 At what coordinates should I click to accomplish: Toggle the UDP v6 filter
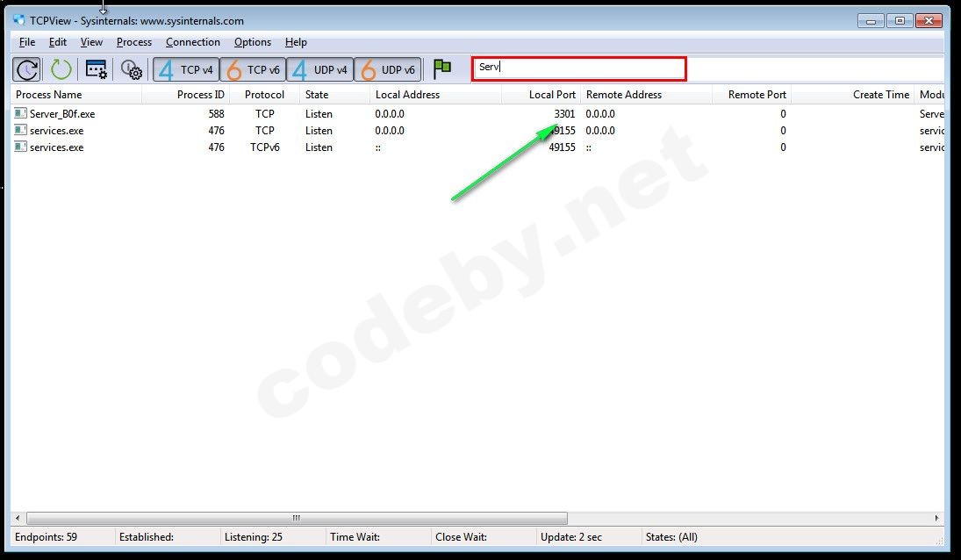(x=387, y=69)
